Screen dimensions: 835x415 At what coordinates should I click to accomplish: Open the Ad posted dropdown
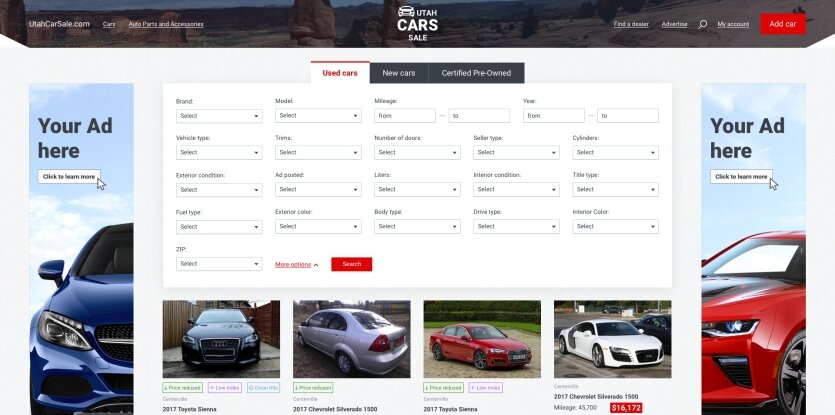(x=318, y=189)
